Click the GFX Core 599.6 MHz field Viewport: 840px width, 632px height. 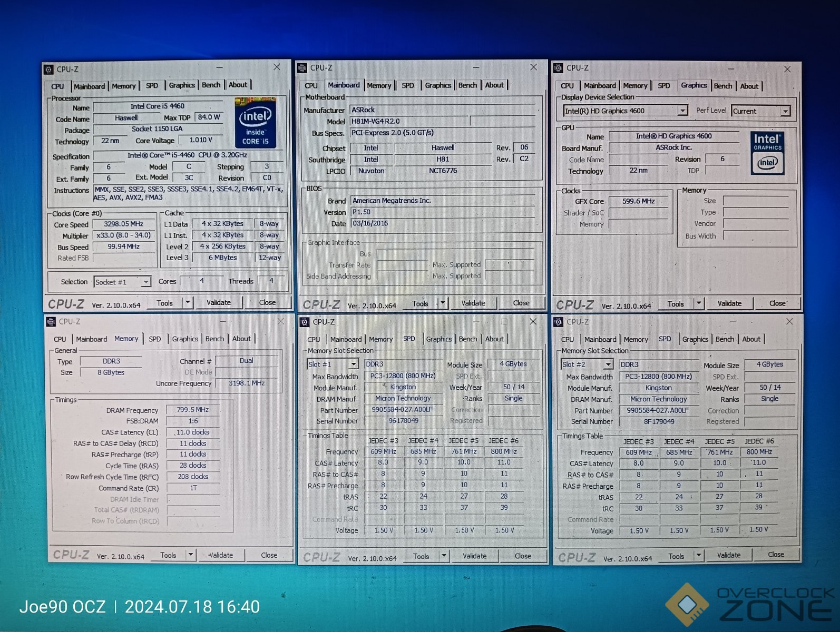pyautogui.click(x=639, y=201)
